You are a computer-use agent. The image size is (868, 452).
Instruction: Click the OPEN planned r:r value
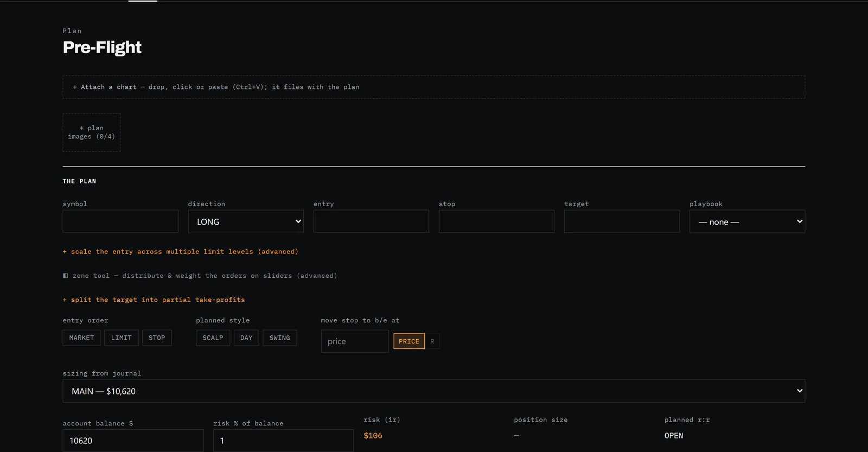(x=674, y=436)
